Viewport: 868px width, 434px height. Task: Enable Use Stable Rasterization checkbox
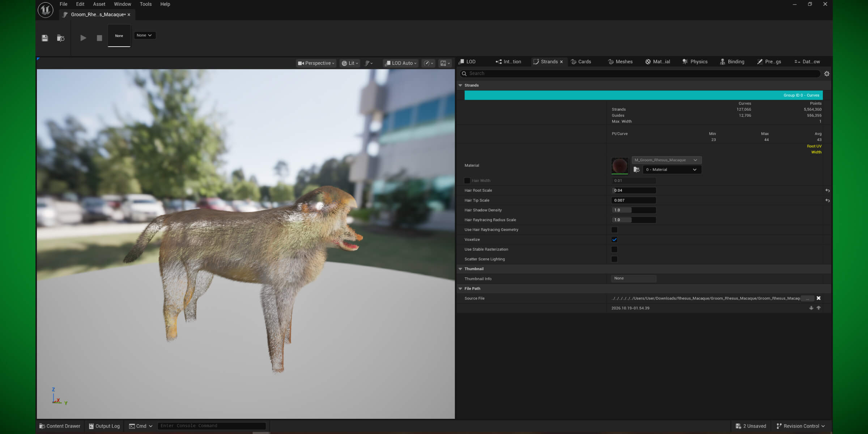click(x=614, y=249)
